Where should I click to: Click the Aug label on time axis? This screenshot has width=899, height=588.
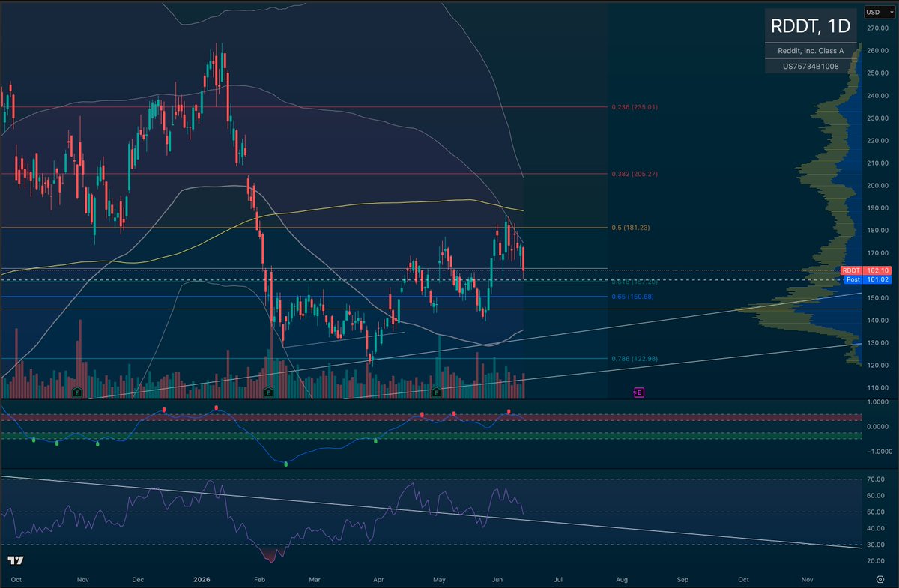tap(622, 580)
